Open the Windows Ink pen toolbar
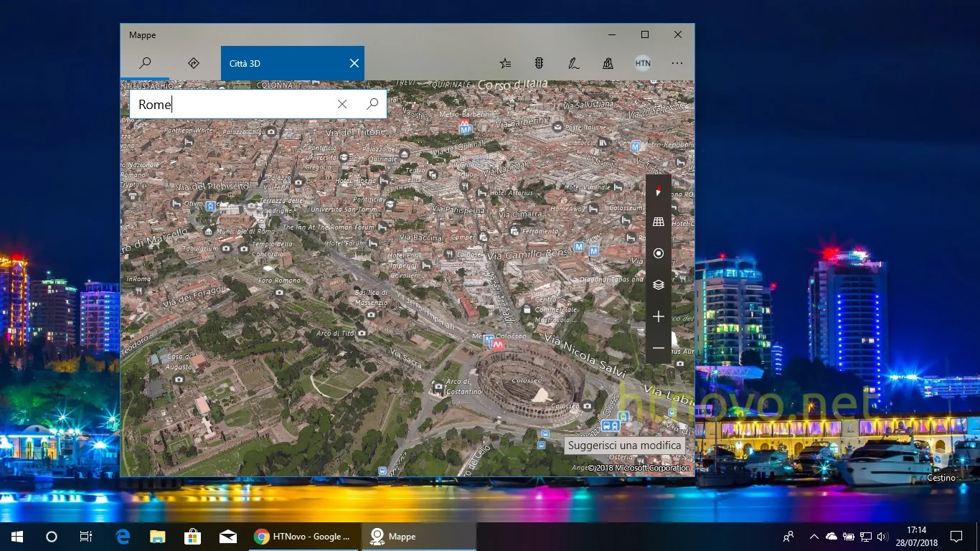The width and height of the screenshot is (980, 551). pyautogui.click(x=574, y=63)
